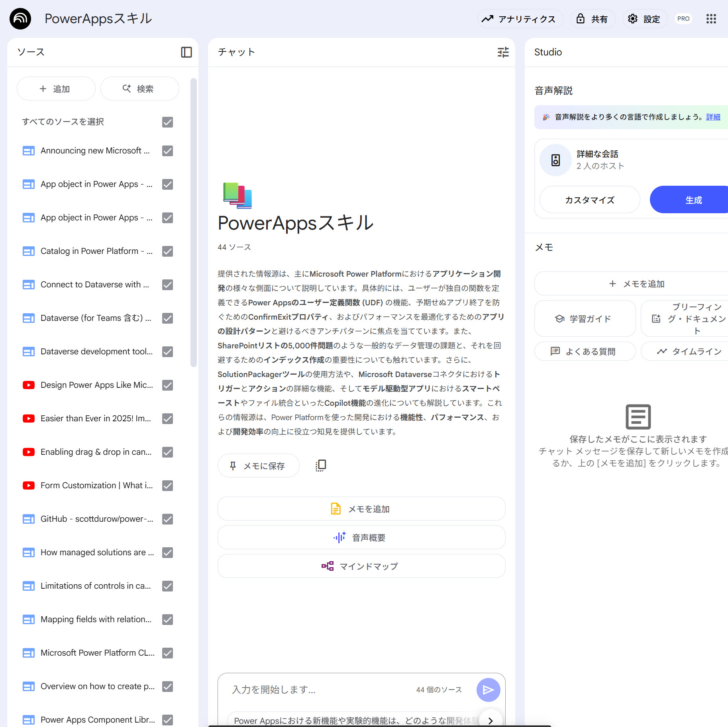Open the Analytics view

(x=520, y=19)
